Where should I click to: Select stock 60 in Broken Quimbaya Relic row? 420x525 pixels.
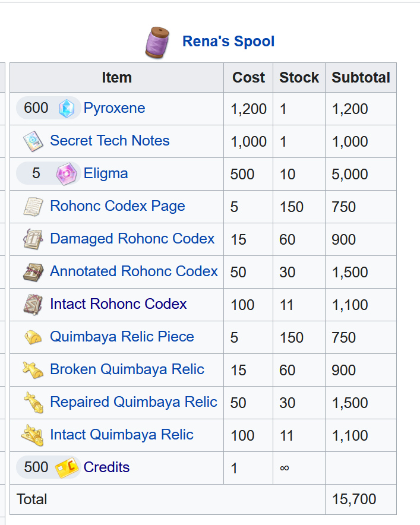click(x=288, y=370)
